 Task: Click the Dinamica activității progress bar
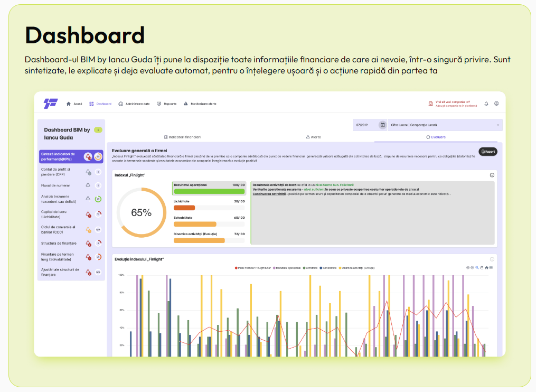coord(199,240)
